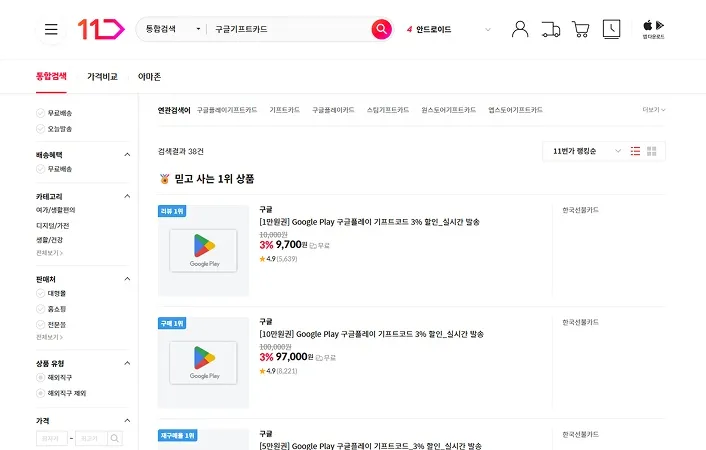Screen dimensions: 706x450
Task: Check 오늘발송 filter
Action: (41, 129)
